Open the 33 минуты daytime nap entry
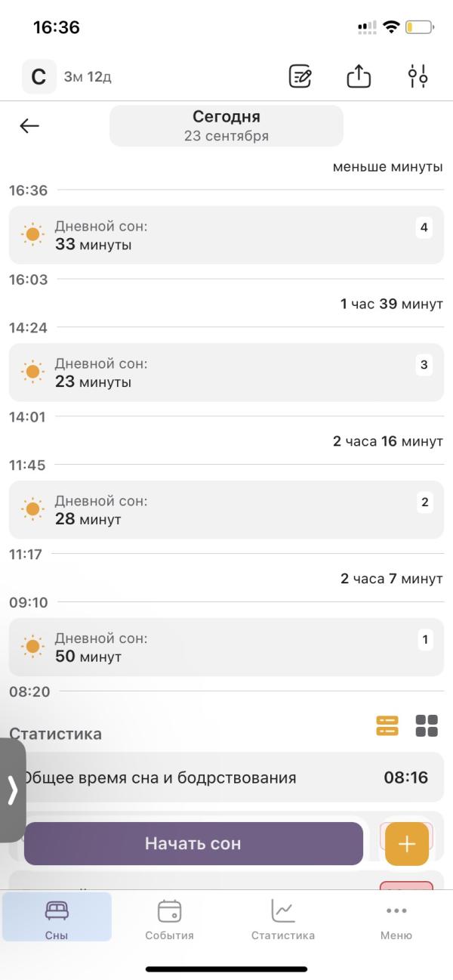Viewport: 453px width, 980px height. (226, 235)
